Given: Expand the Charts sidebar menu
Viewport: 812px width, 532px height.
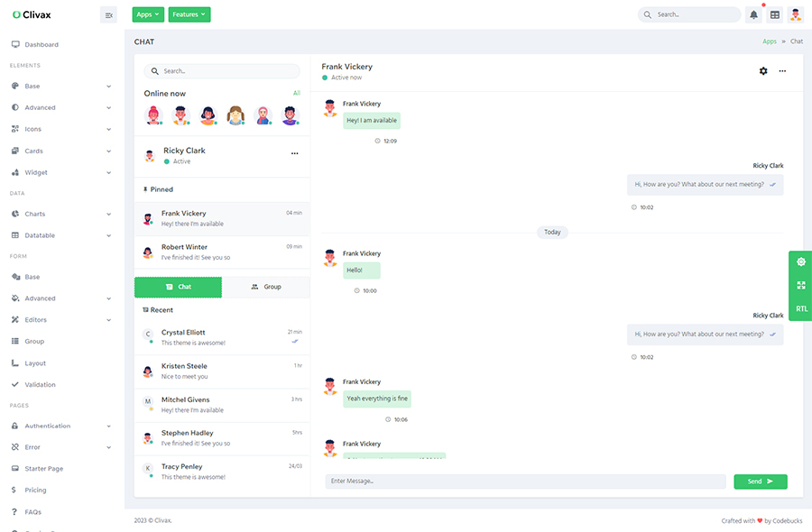Looking at the screenshot, I should click(x=61, y=214).
